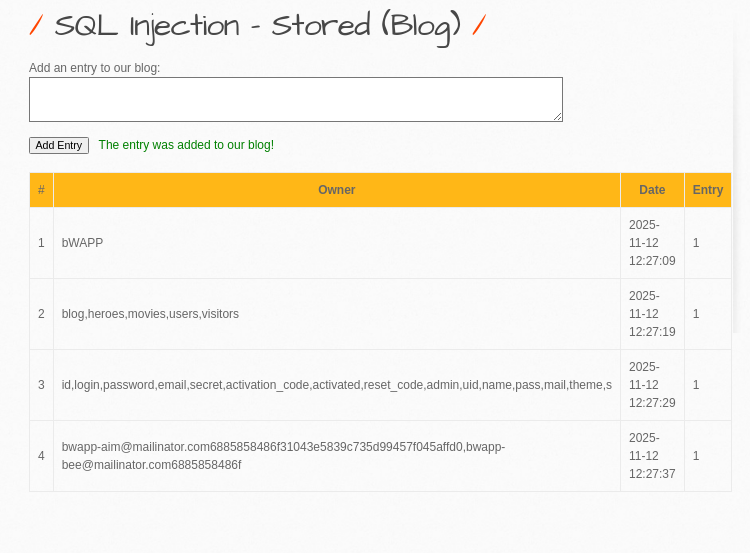Select the 12:27:37 date cell
Viewport: 750px width, 553px height.
(652, 456)
